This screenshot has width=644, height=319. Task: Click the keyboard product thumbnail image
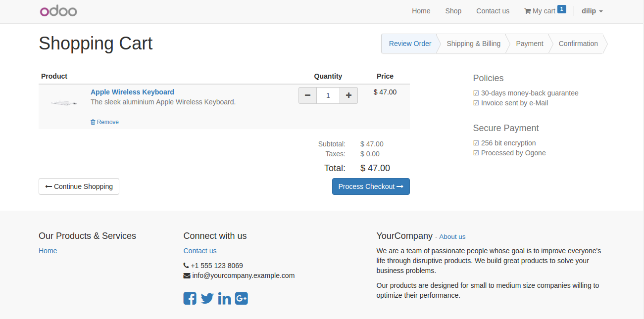click(64, 103)
